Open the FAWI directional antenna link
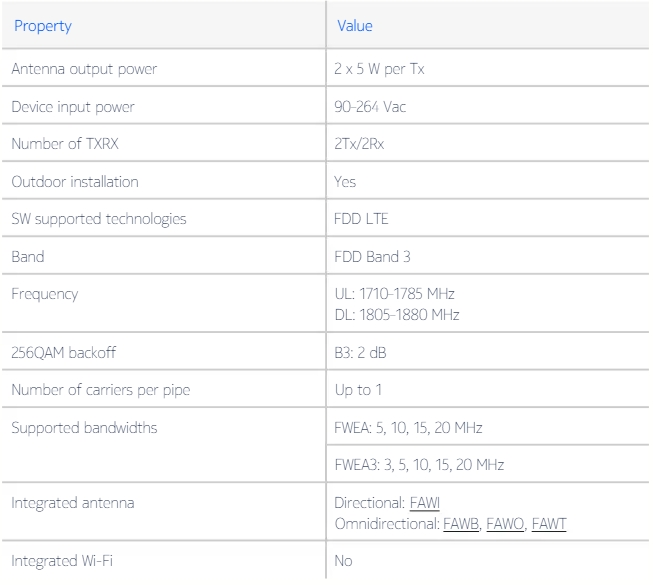 424,503
